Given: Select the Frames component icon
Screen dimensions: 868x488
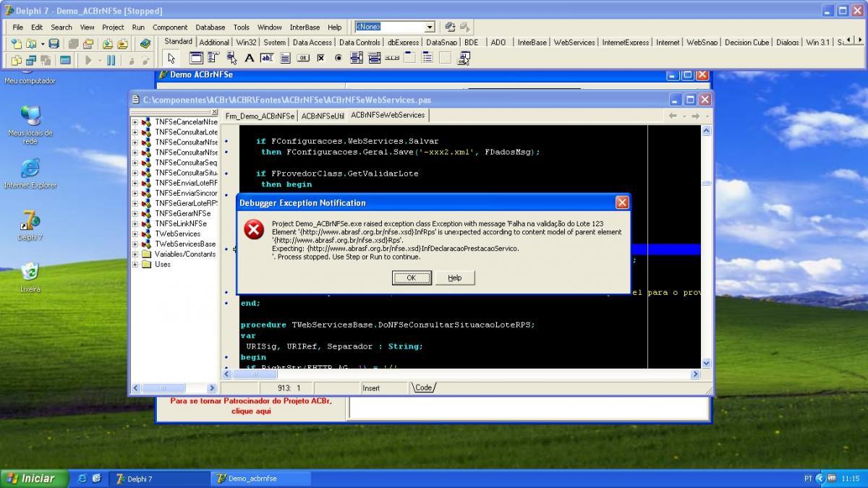Looking at the screenshot, I should (196, 59).
